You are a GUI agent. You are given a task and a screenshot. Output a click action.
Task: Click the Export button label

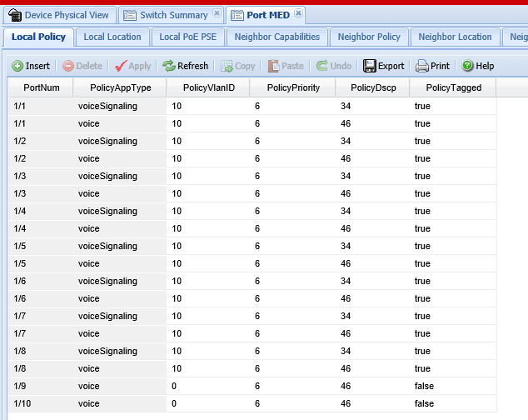click(391, 66)
